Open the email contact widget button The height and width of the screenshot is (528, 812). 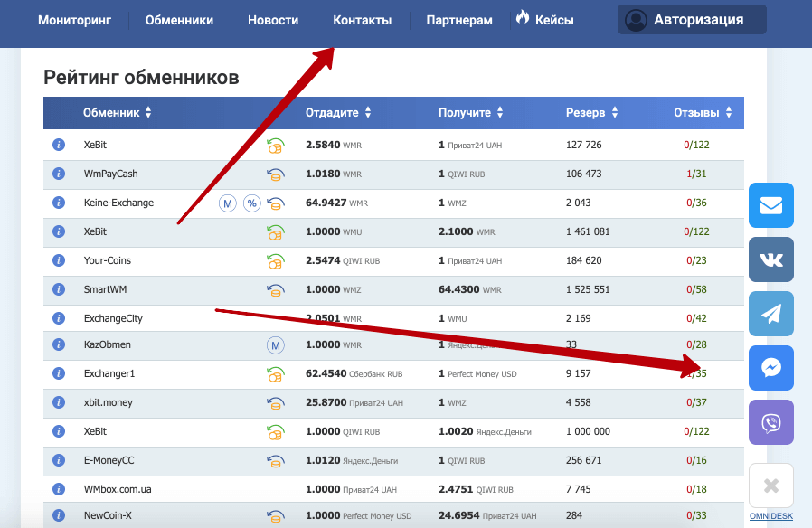pyautogui.click(x=771, y=205)
